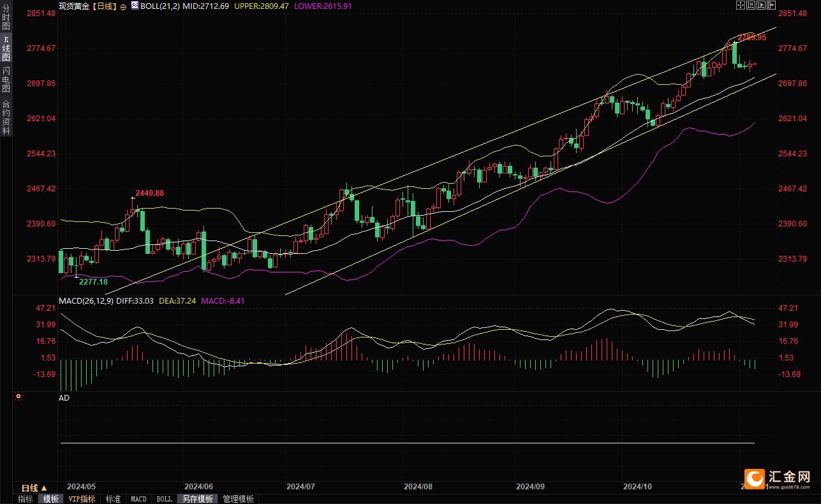Select the K线图 side tab
Image resolution: width=821 pixels, height=504 pixels.
click(6, 48)
